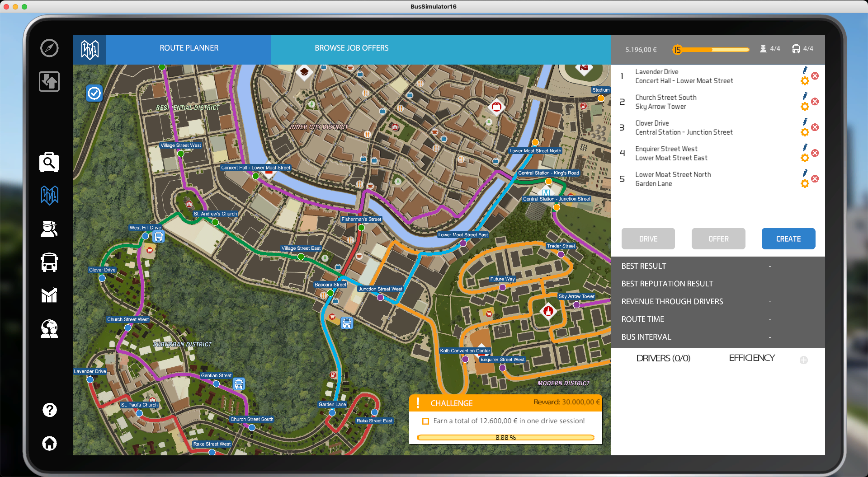Viewport: 868px width, 477px height.
Task: Select route 2 Sky Arrow Tower list row
Action: tap(718, 102)
